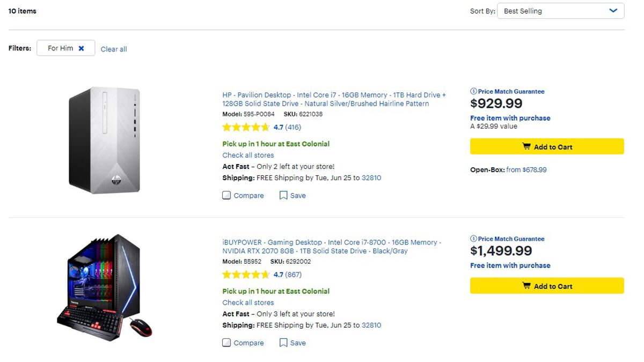Viewport: 644px width, 362px height.
Task: Click cart icon on $929.99 Add to Cart
Action: pyautogui.click(x=526, y=147)
